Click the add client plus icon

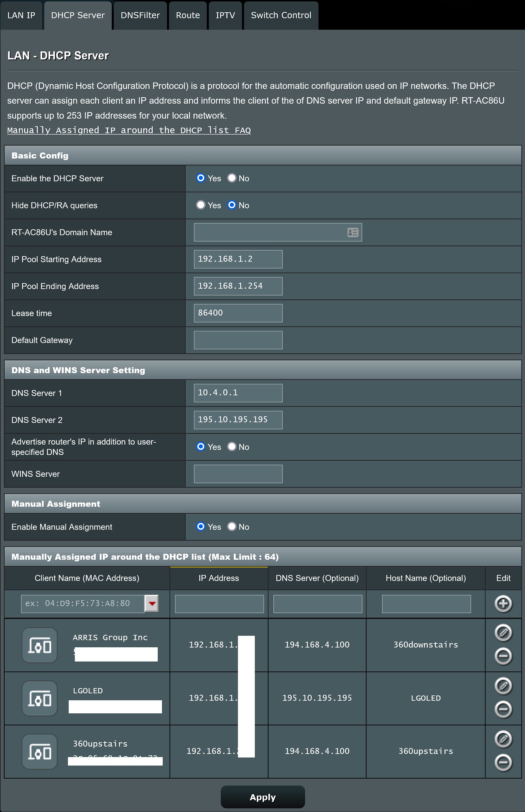click(503, 604)
